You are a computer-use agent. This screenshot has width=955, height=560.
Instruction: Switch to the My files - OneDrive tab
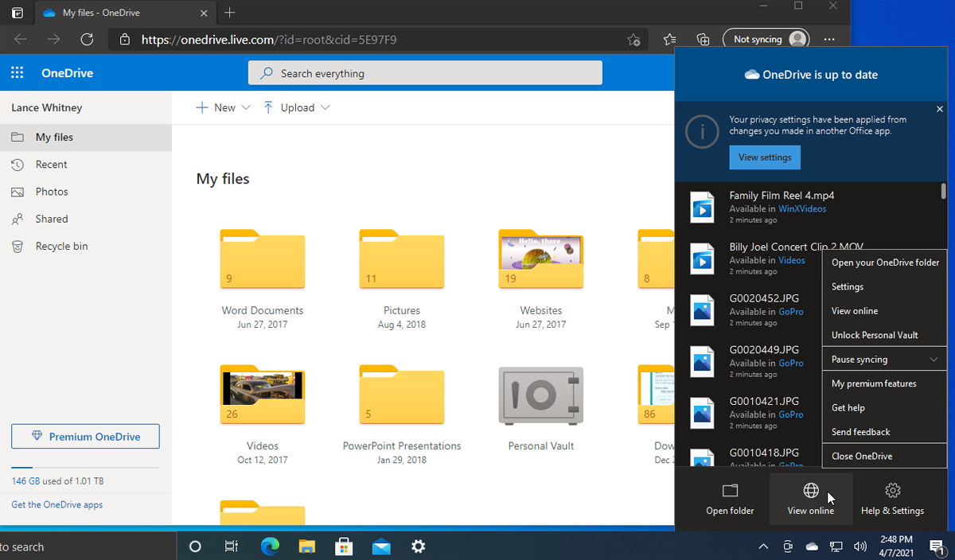125,13
